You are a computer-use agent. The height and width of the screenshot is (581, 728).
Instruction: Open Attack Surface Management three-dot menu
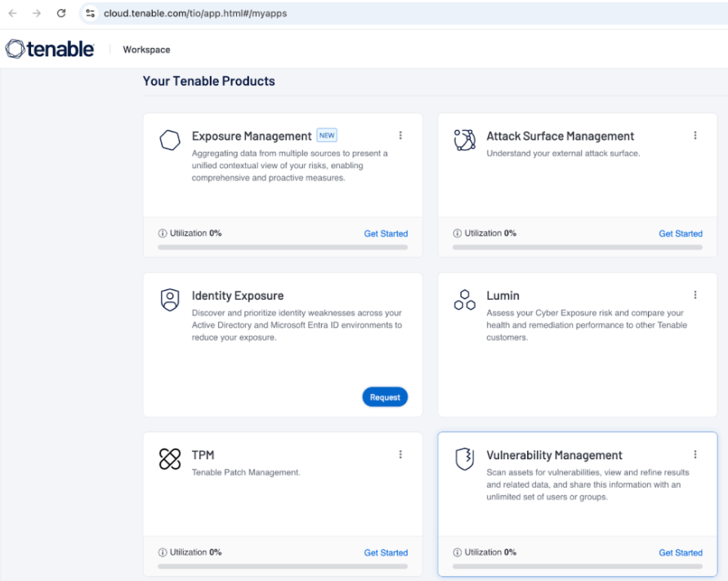pyautogui.click(x=695, y=136)
